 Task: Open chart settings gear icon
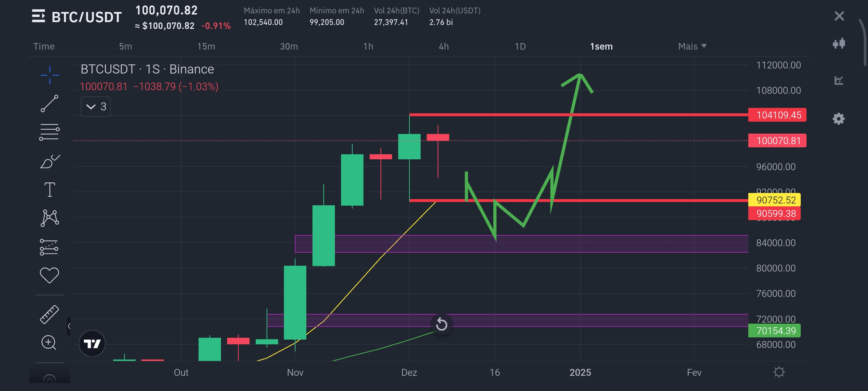[x=839, y=119]
